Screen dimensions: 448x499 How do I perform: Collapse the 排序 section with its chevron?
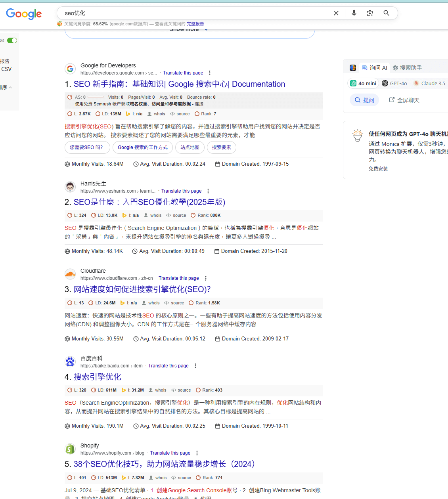(10, 86)
